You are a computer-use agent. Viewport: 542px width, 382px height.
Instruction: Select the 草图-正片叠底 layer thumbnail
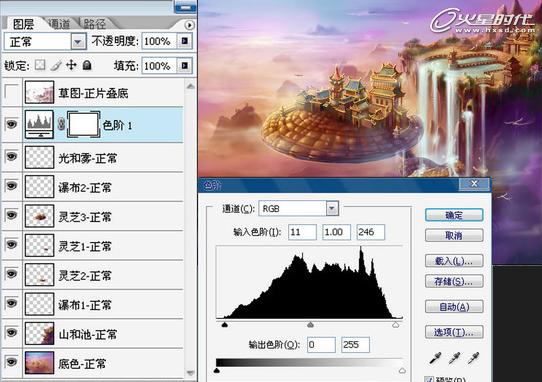tap(39, 92)
